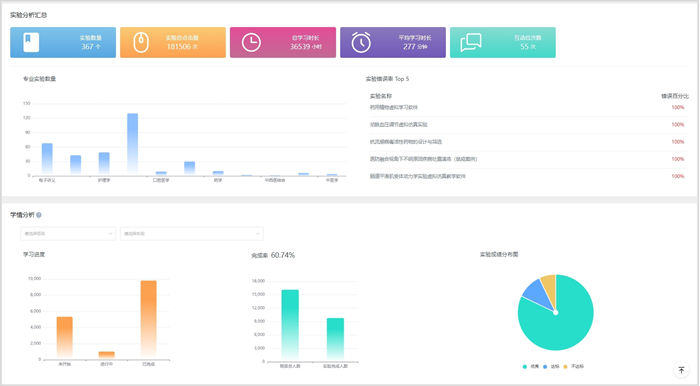This screenshot has width=700, height=386.
Task: Click the bookmark icon on 实验数量 card
Action: tap(31, 43)
